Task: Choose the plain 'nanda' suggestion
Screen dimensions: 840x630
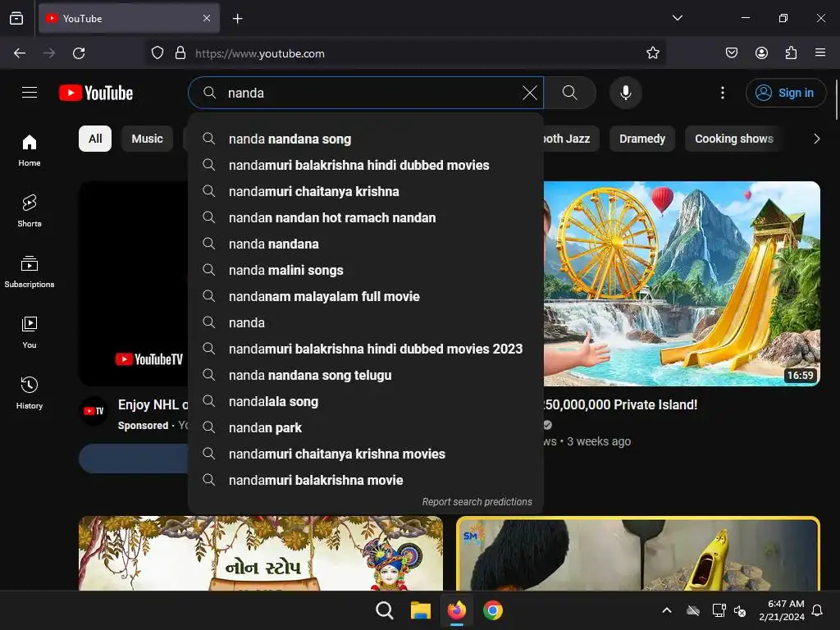Action: coord(366,322)
